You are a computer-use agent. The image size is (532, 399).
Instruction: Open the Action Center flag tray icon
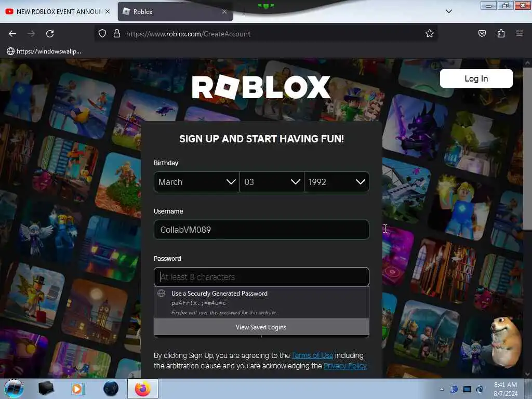pyautogui.click(x=454, y=389)
